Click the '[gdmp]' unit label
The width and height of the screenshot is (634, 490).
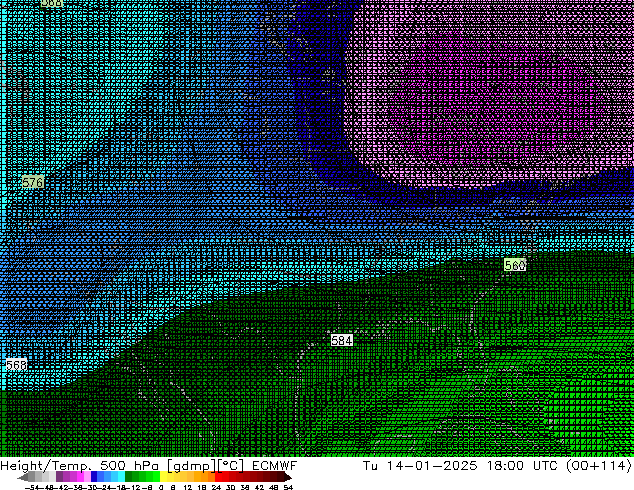191,466
